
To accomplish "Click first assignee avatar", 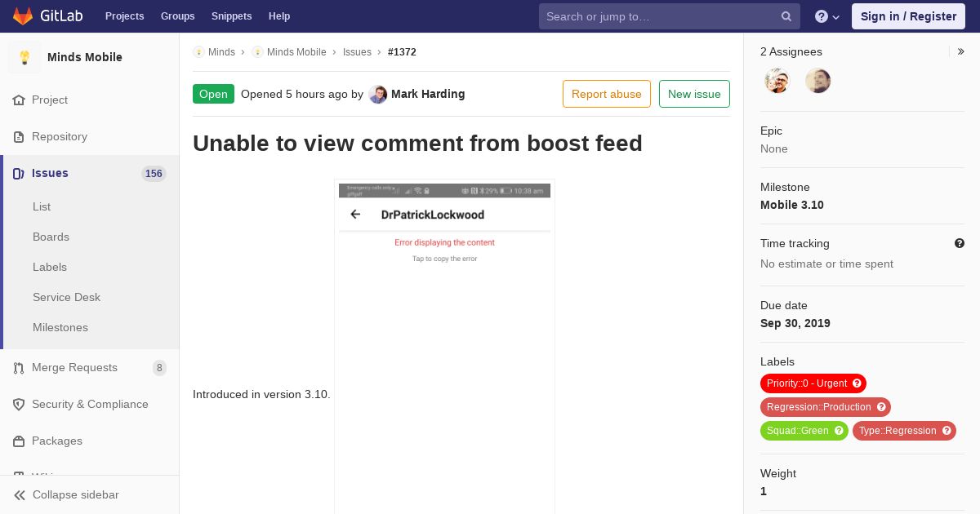I will [777, 81].
